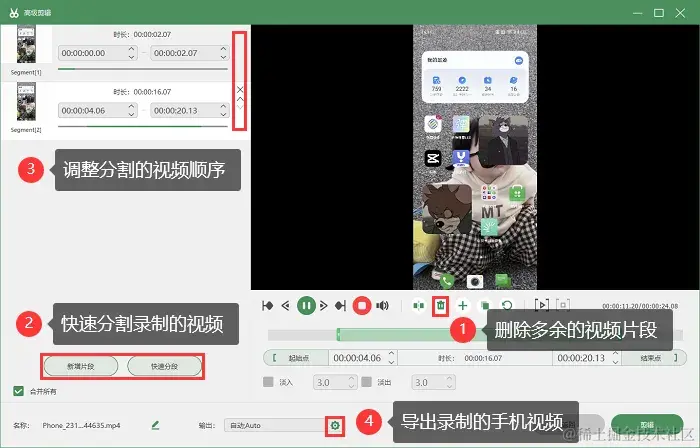
Task: Increase Segment[1] start time 00:00:00.00
Action: [131, 49]
